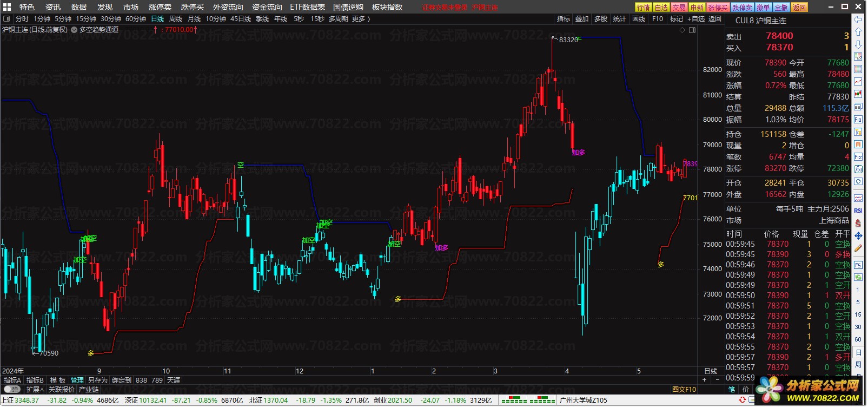The image size is (868, 407).
Task: Click the 叠加 overlay toolbar button
Action: 582,18
